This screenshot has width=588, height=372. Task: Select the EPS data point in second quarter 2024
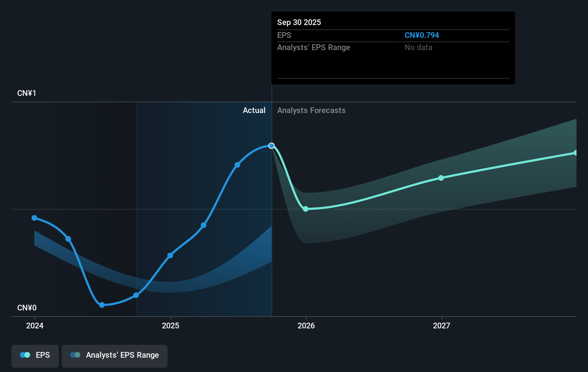[68, 239]
